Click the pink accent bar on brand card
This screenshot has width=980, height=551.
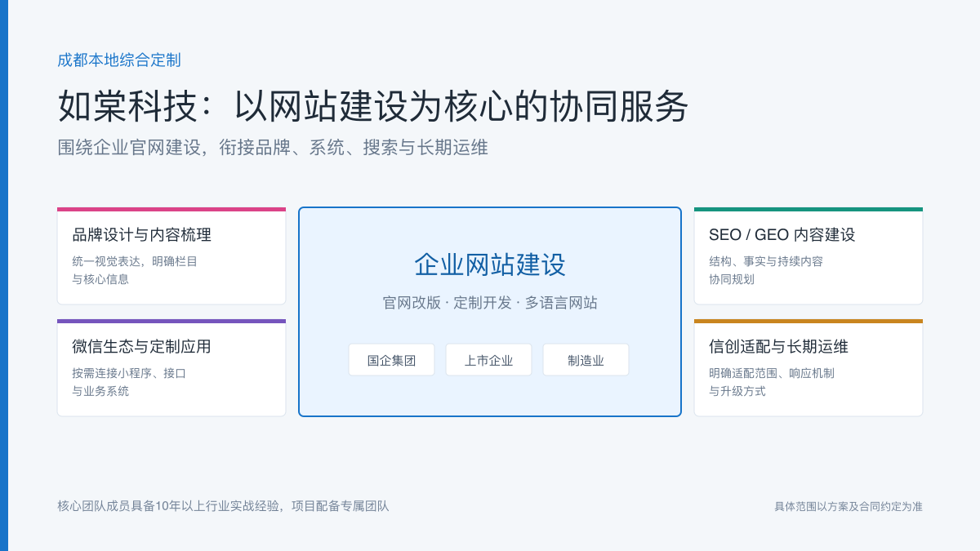pyautogui.click(x=171, y=209)
